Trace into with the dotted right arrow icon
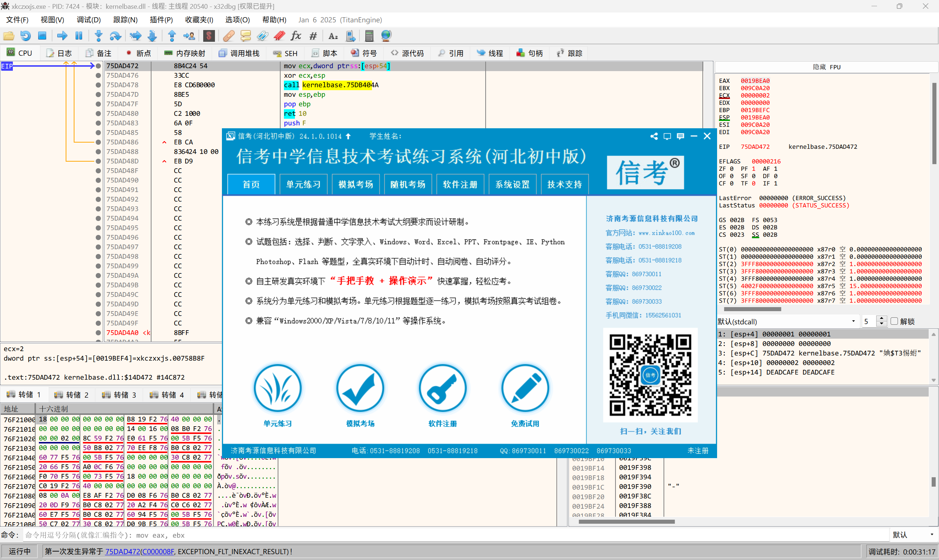The image size is (939, 560). point(135,36)
